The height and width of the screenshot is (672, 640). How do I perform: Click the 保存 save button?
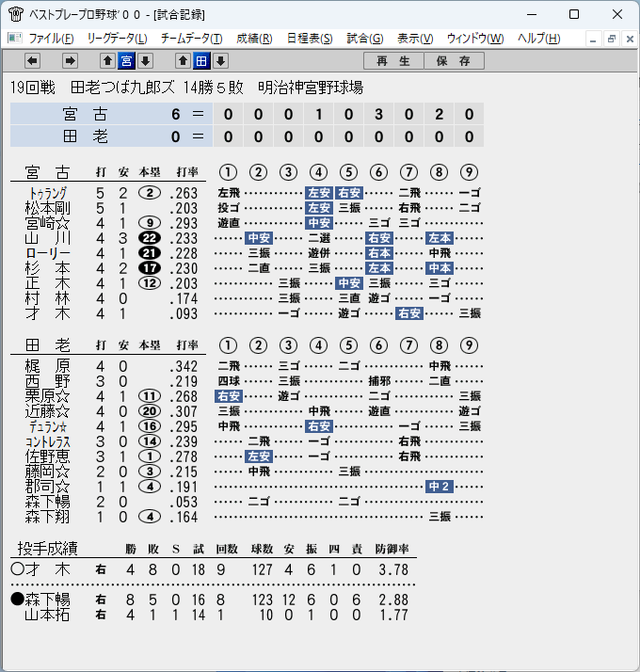point(454,61)
